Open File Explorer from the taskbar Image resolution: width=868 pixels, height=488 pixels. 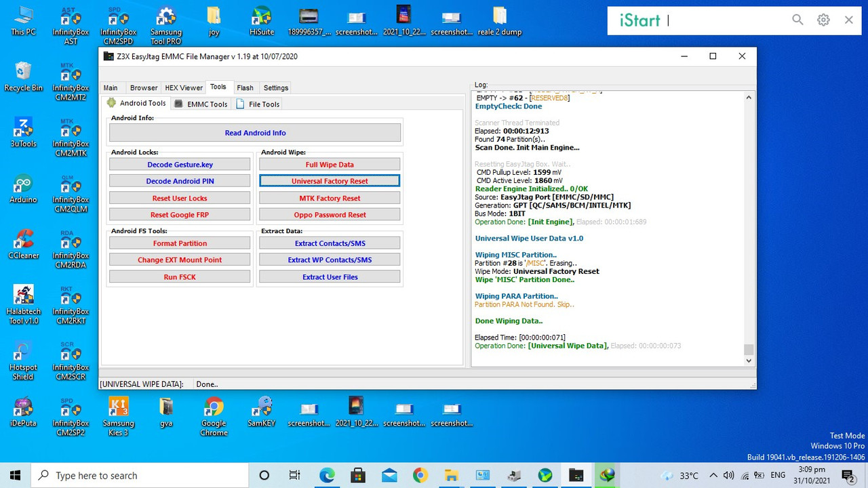click(x=452, y=475)
